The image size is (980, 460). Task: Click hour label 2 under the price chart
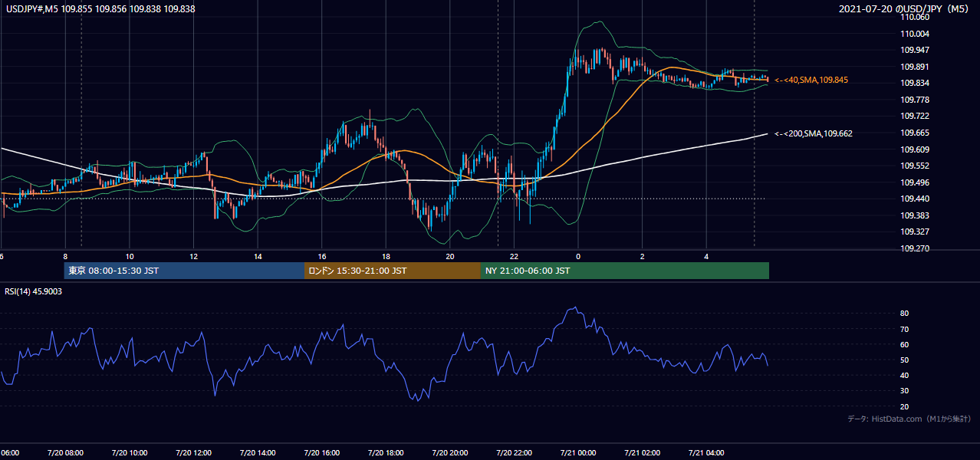pyautogui.click(x=643, y=256)
